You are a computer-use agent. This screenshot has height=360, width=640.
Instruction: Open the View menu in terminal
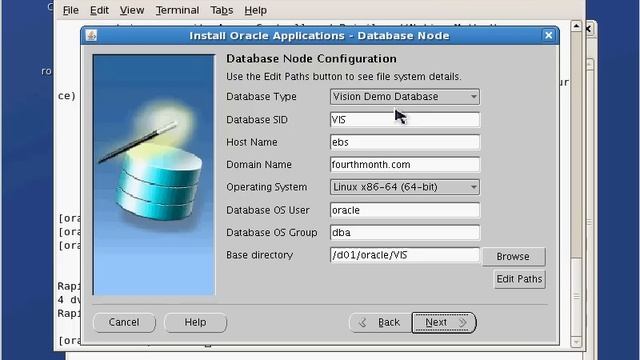click(x=132, y=10)
